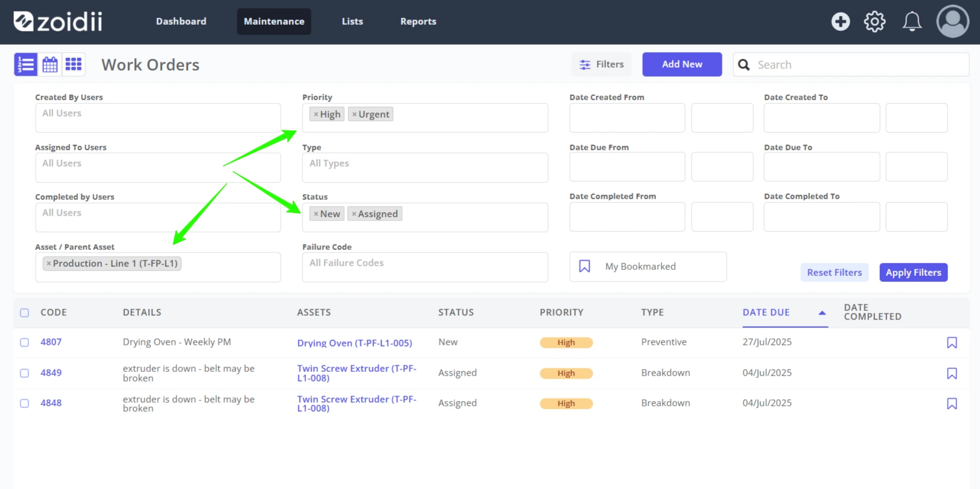Click High priority badge in row 4807
The width and height of the screenshot is (980, 489).
click(566, 343)
